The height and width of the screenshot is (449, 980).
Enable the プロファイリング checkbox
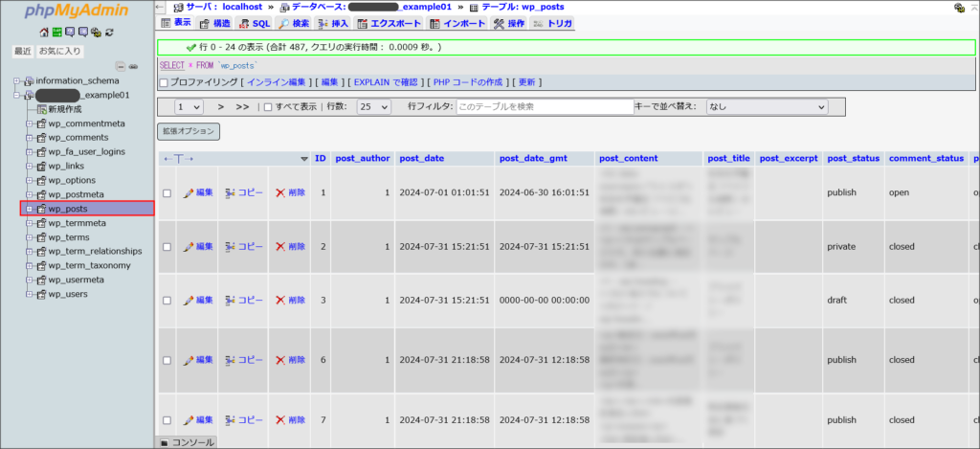coord(164,82)
